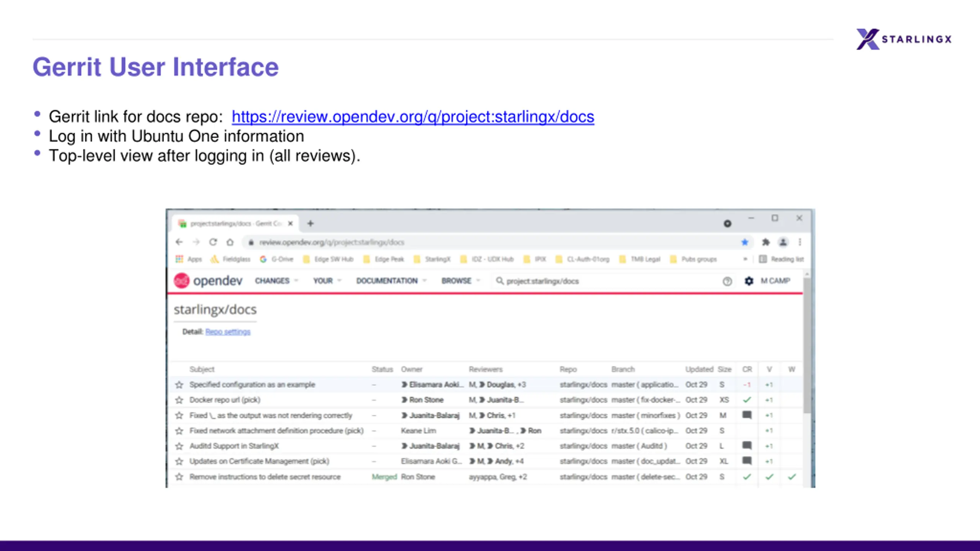The width and height of the screenshot is (980, 551).
Task: Click the Repo settings link
Action: (x=228, y=332)
